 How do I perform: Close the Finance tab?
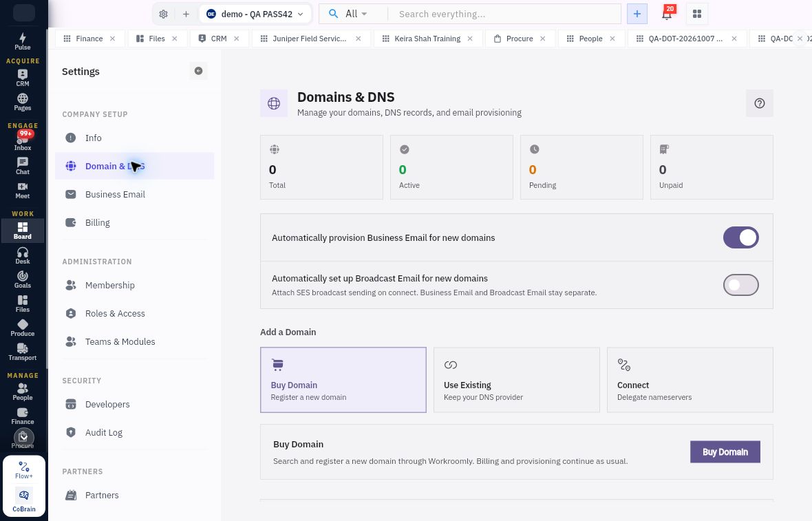point(112,39)
